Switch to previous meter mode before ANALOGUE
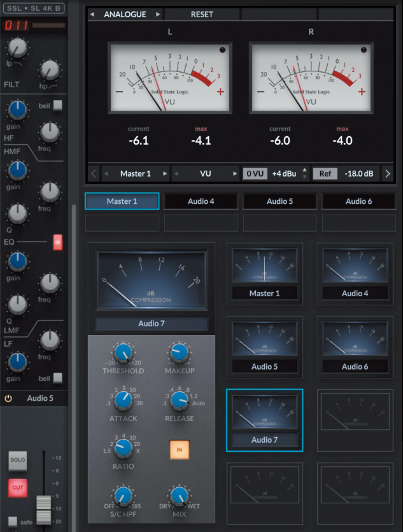 92,14
